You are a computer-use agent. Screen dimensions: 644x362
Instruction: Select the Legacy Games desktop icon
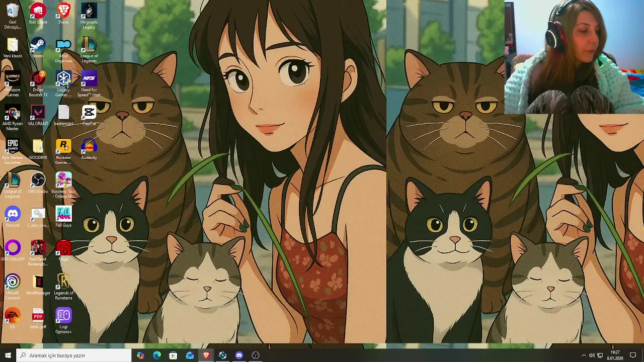coord(63,84)
